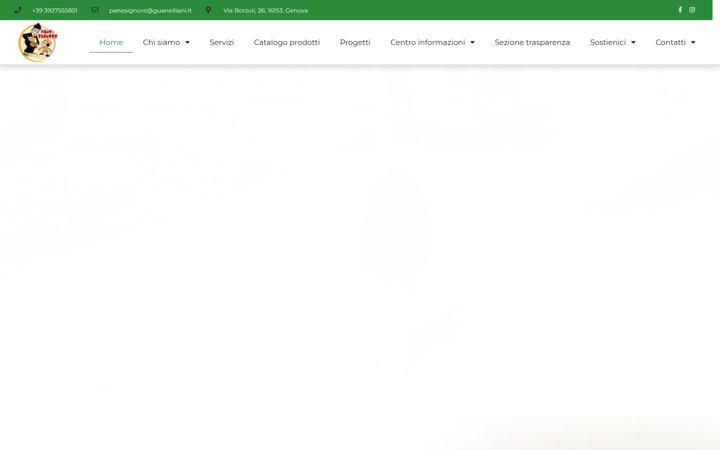Image resolution: width=720 pixels, height=450 pixels.
Task: Click the Pane Signore site logo
Action: point(38,42)
